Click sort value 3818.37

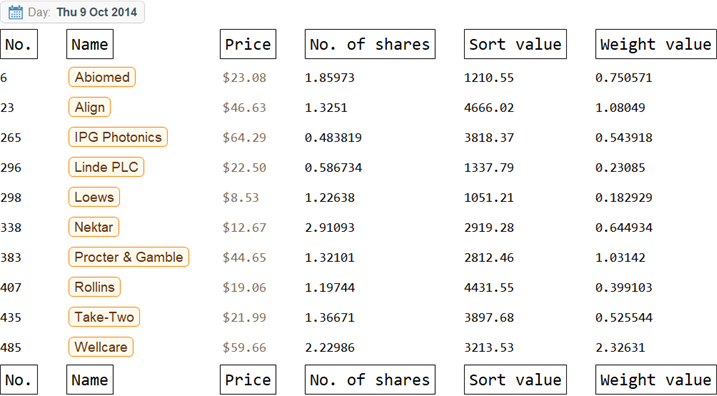pyautogui.click(x=489, y=138)
